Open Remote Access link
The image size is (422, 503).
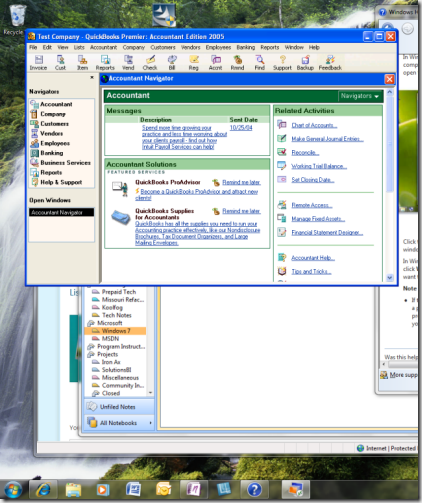(312, 205)
